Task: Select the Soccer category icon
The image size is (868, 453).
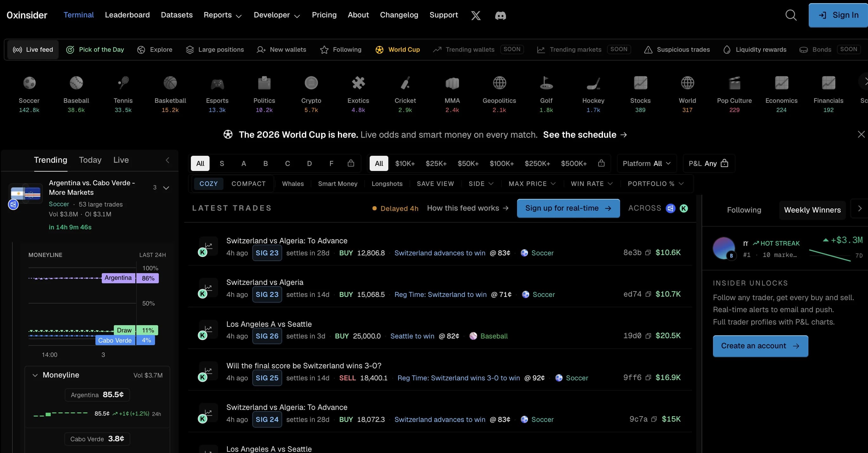Action: [x=29, y=83]
